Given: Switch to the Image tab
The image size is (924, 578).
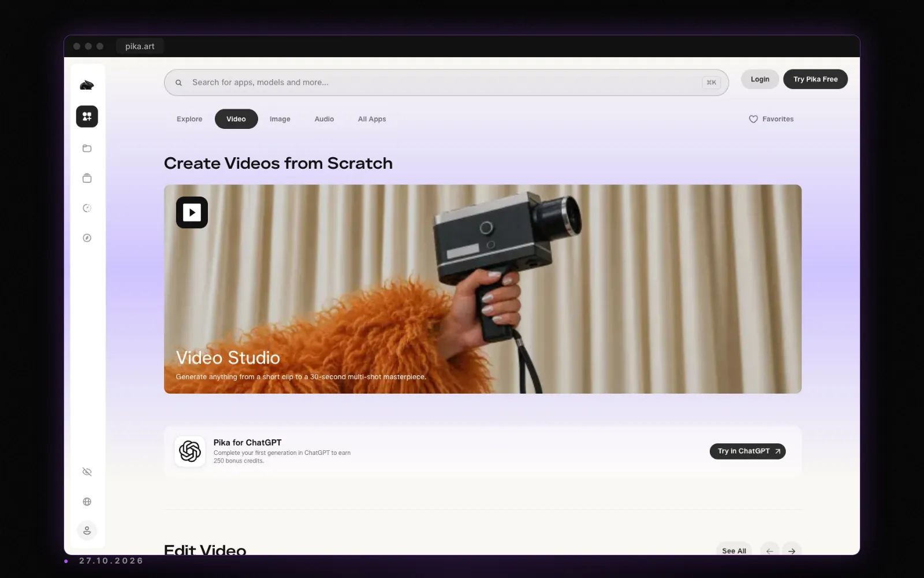Looking at the screenshot, I should coord(280,119).
